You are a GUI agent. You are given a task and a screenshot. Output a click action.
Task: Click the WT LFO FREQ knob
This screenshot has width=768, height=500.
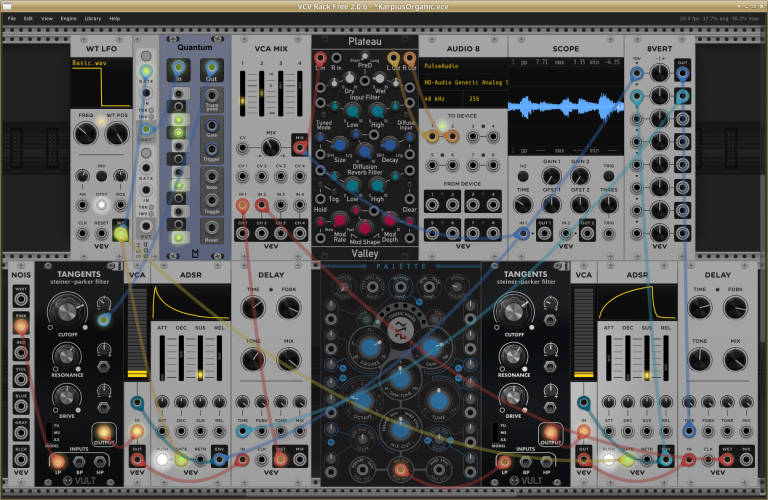(x=86, y=133)
